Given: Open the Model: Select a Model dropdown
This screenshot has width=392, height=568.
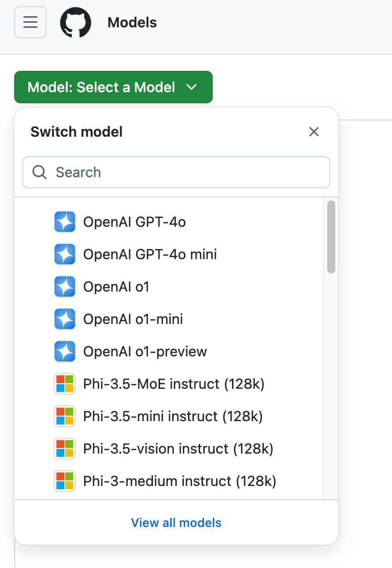Looking at the screenshot, I should [x=113, y=87].
